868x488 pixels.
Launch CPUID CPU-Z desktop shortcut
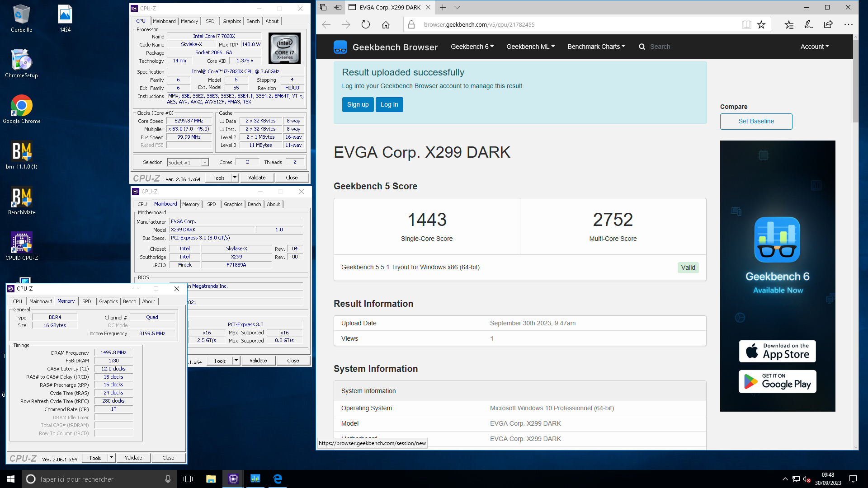(21, 246)
